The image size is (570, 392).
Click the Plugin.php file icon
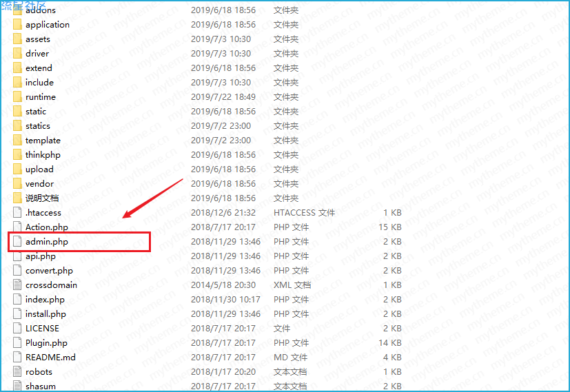click(17, 343)
